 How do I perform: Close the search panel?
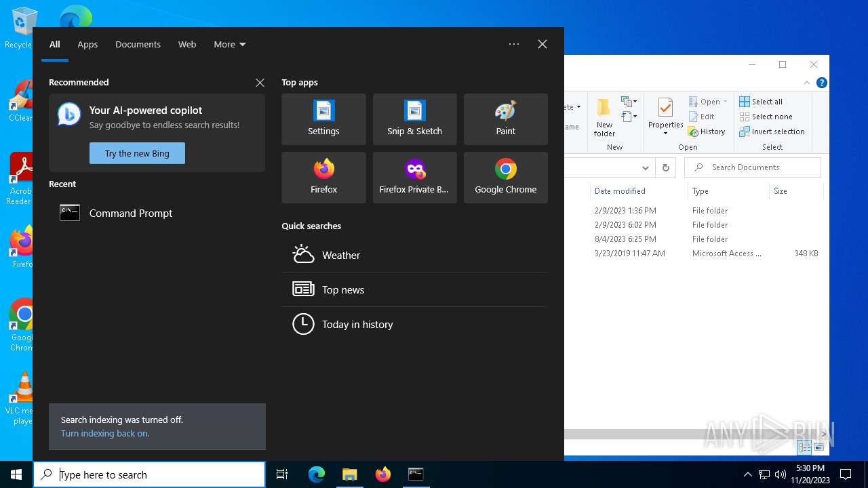[542, 44]
